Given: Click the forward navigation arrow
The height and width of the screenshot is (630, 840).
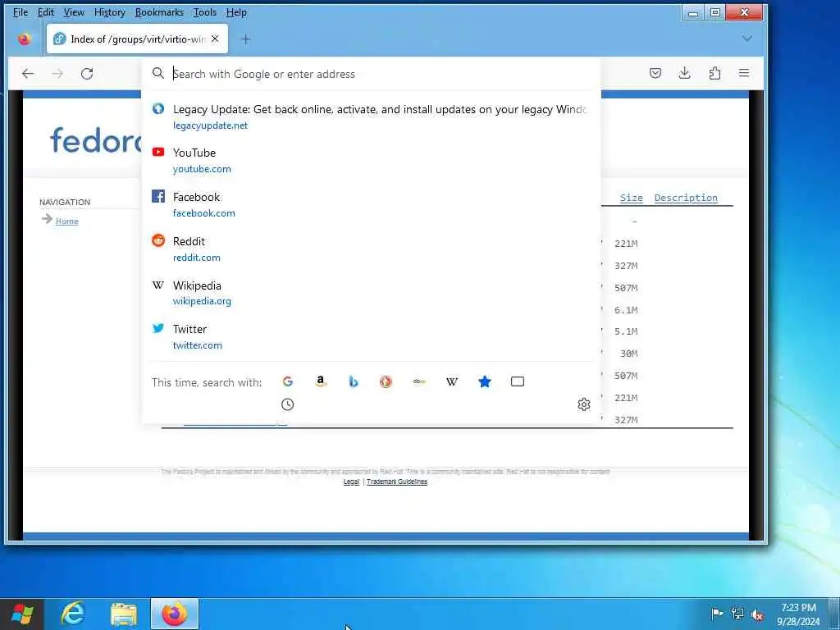Looking at the screenshot, I should tap(57, 73).
